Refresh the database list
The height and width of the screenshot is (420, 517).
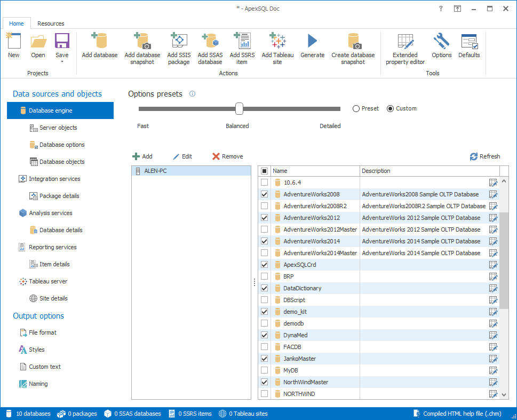pyautogui.click(x=484, y=156)
